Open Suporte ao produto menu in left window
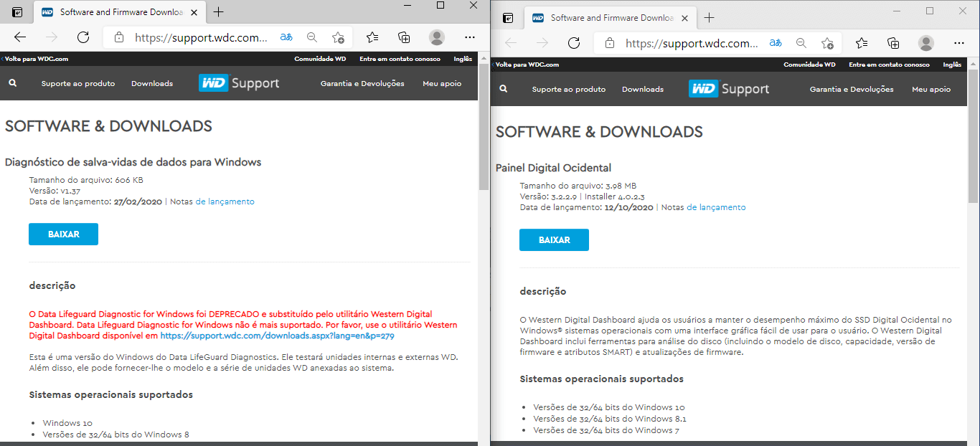This screenshot has width=980, height=446. pos(78,83)
